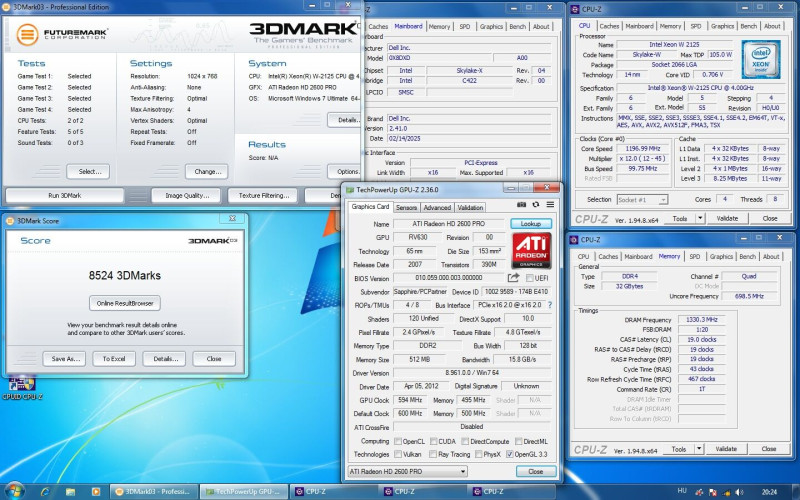Open the Windows Start menu orb
This screenshot has height=500, width=800.
[15, 491]
